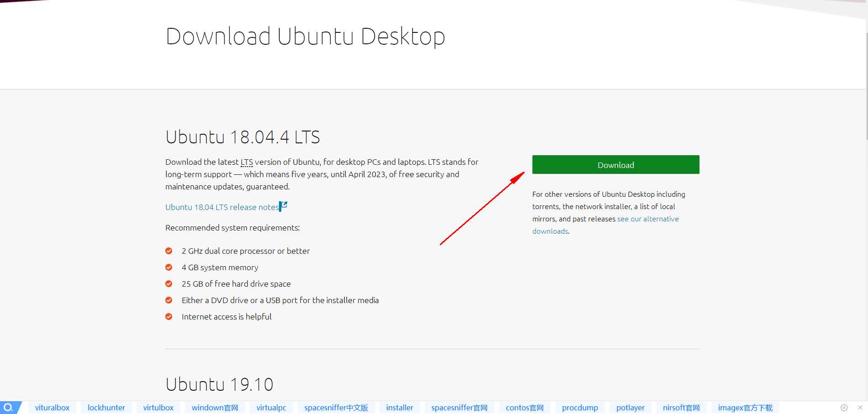Select the virtualpc search suggestion
This screenshot has width=868, height=414.
271,408
